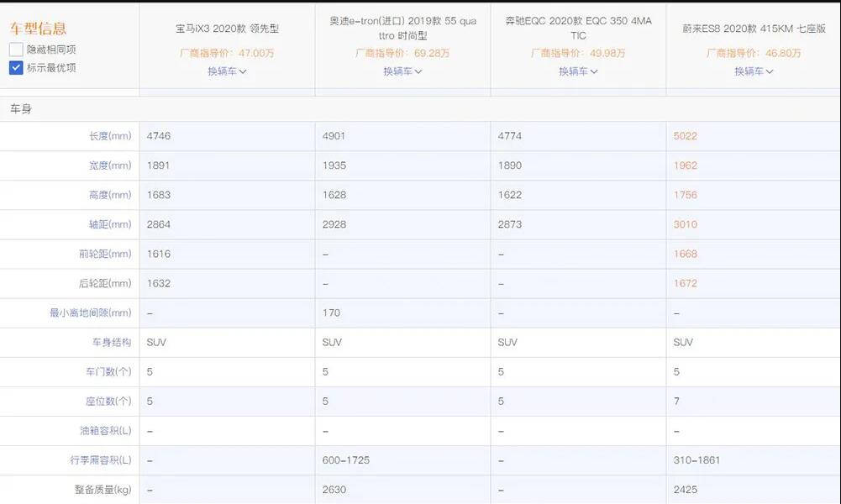841x504 pixels.
Task: Open 换辆车 dropdown under 奔驰EQC
Action: (x=578, y=71)
